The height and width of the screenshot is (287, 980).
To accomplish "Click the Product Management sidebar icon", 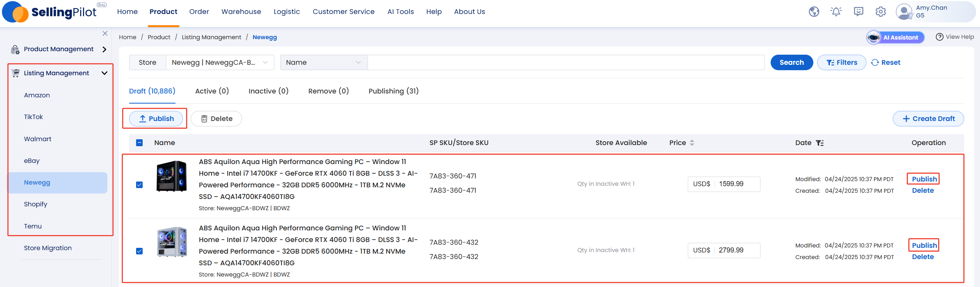I will (15, 49).
